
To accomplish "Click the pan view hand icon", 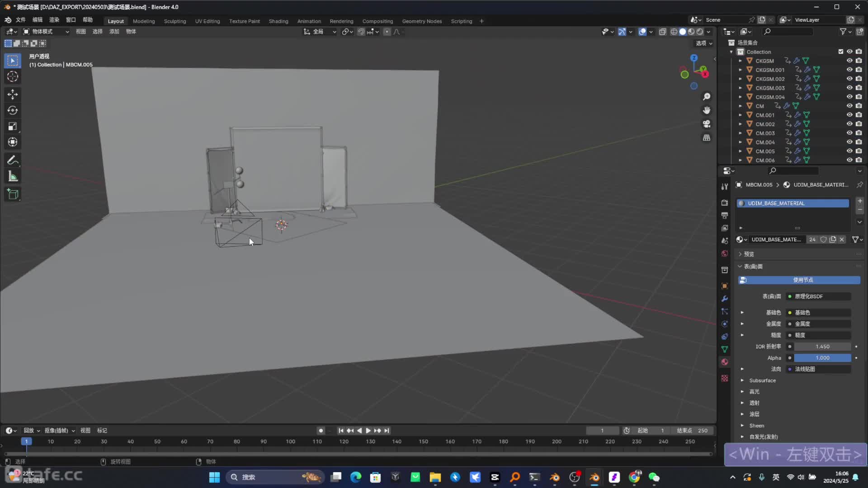I will pos(707,110).
